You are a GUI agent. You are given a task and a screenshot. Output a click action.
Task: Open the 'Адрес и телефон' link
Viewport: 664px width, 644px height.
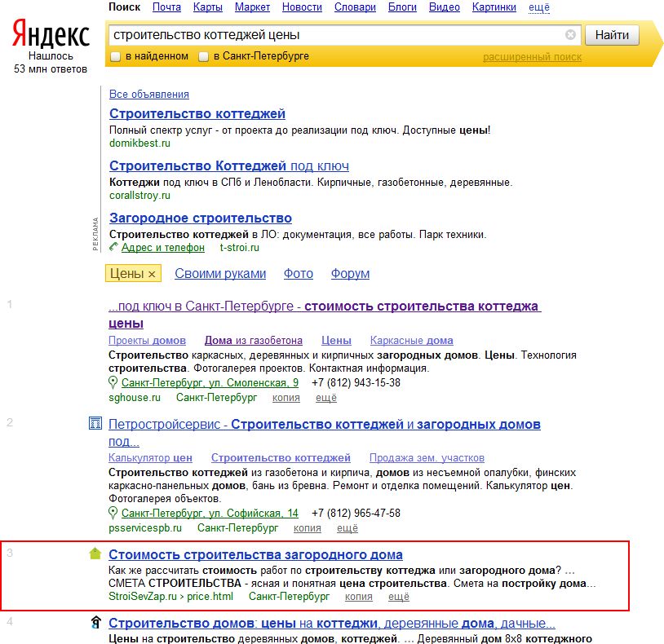[163, 247]
